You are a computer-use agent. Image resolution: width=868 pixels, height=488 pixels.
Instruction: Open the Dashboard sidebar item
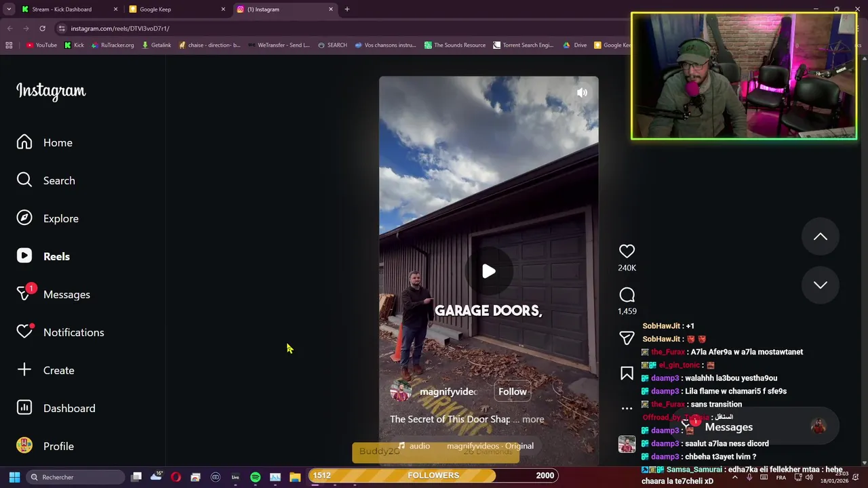pyautogui.click(x=56, y=408)
